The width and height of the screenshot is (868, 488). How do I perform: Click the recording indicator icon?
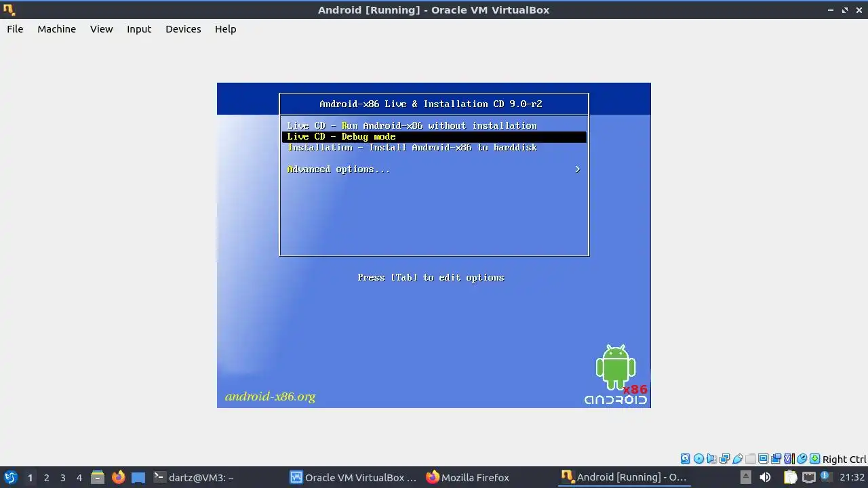coord(776,459)
